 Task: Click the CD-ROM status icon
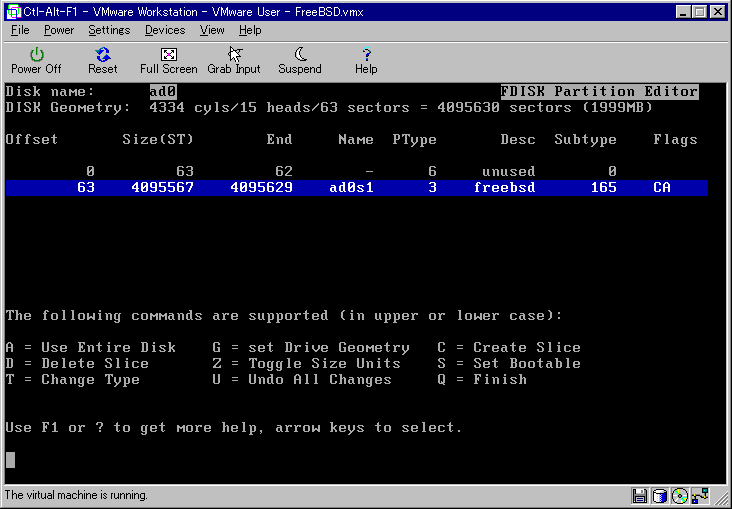[680, 496]
